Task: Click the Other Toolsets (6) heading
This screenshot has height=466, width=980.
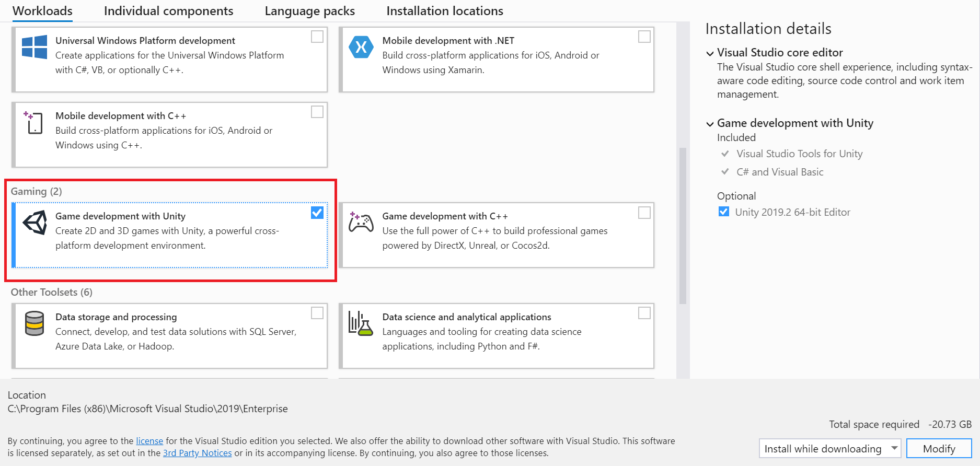Action: pyautogui.click(x=52, y=292)
